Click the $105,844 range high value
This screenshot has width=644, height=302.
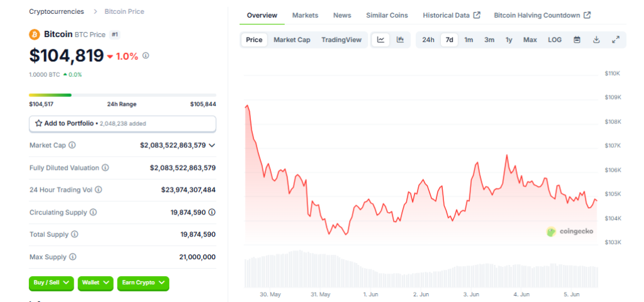[x=203, y=104]
